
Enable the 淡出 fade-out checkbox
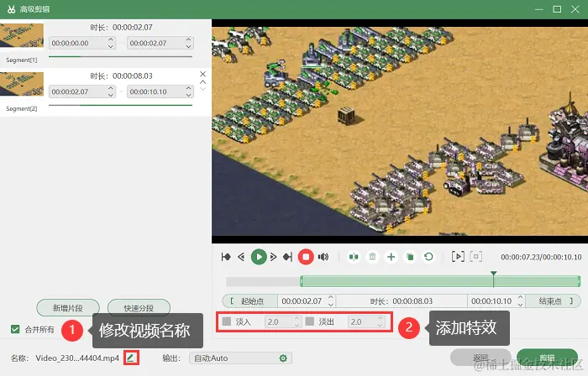[310, 321]
